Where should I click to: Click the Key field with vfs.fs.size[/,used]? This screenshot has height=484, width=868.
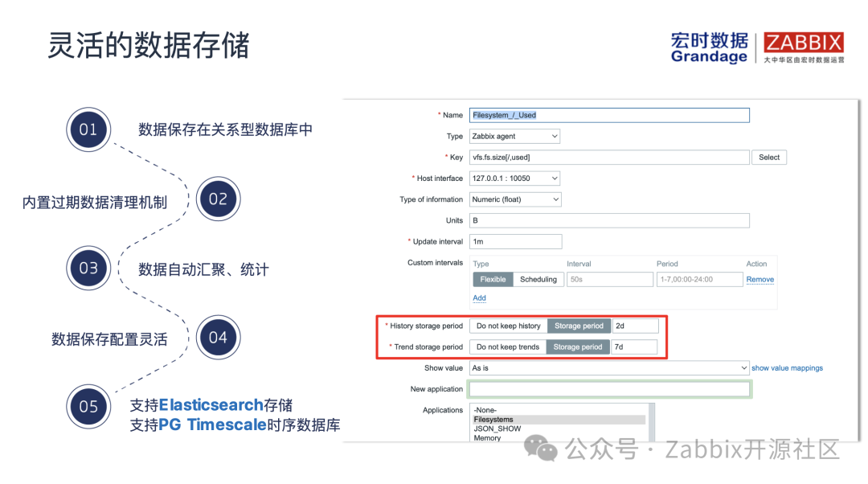(x=609, y=158)
